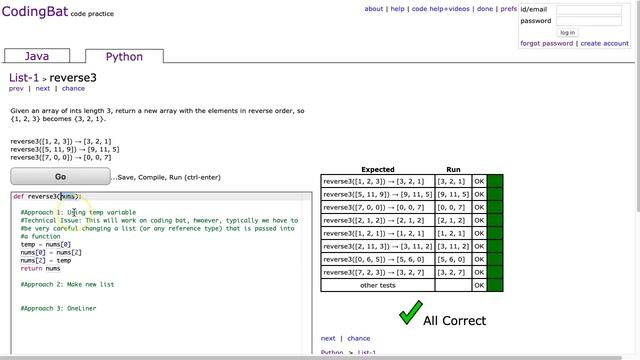Click next link below the results
The height and width of the screenshot is (360, 640).
point(328,338)
